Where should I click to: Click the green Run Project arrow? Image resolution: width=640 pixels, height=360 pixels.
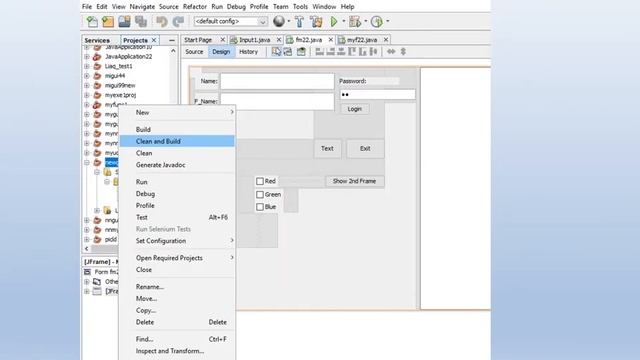pyautogui.click(x=334, y=21)
